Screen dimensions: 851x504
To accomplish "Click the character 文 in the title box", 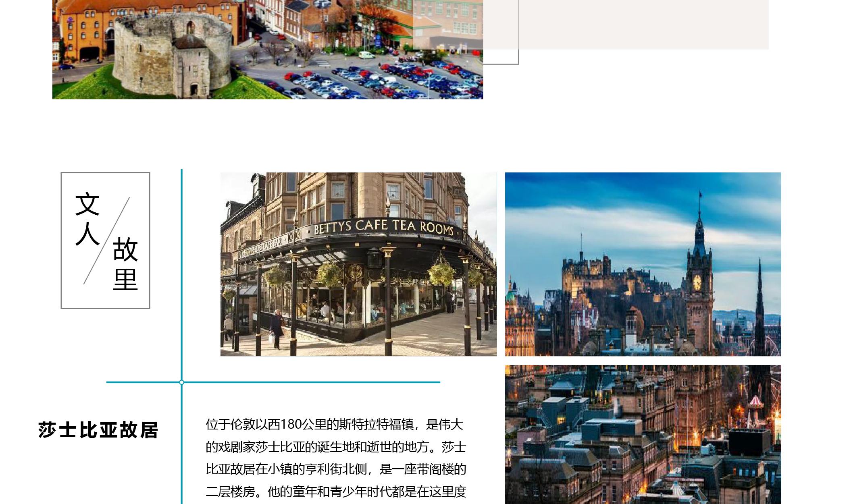I will tap(87, 204).
